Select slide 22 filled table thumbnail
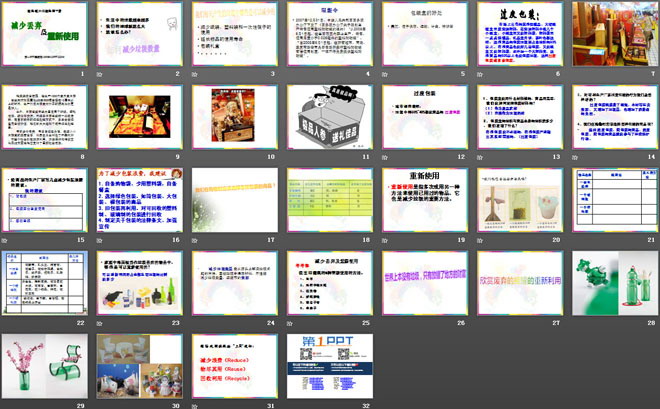This screenshot has height=409, width=660. click(45, 283)
